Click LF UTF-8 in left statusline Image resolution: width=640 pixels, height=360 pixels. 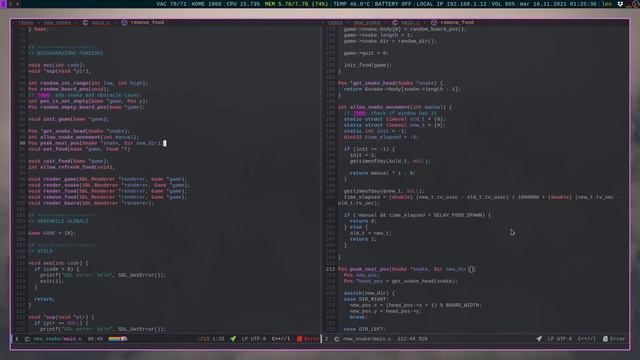point(254,339)
